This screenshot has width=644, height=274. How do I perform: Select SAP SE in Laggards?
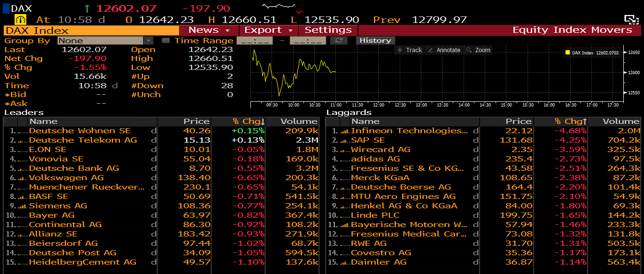pos(483,140)
